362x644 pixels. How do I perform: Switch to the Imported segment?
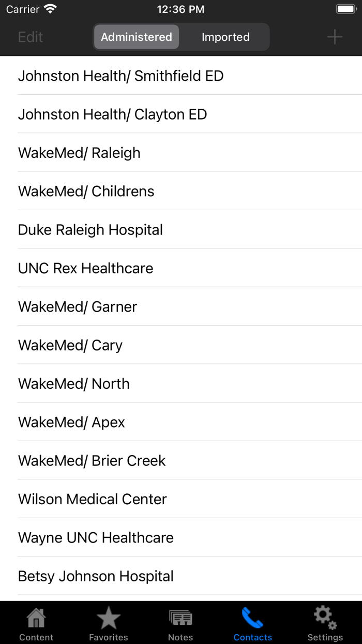point(225,37)
